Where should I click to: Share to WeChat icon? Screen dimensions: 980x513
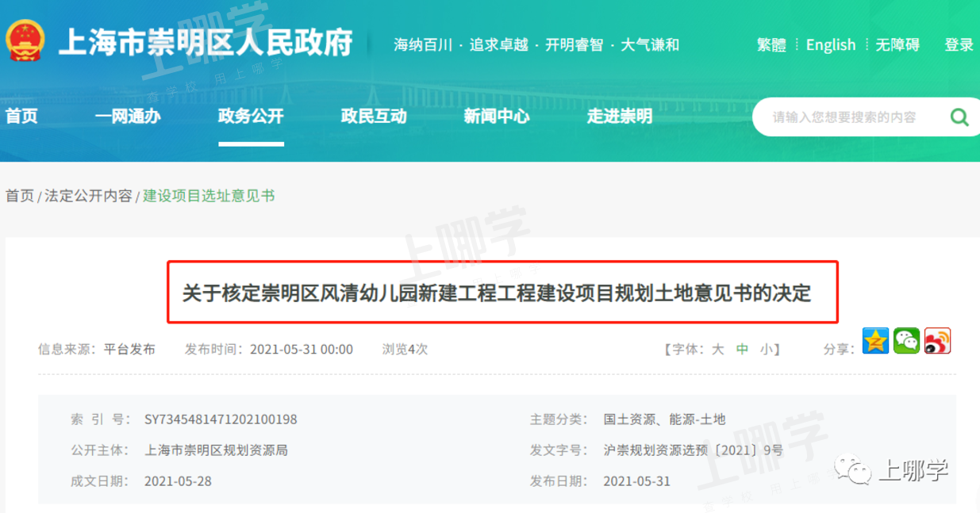coord(907,341)
